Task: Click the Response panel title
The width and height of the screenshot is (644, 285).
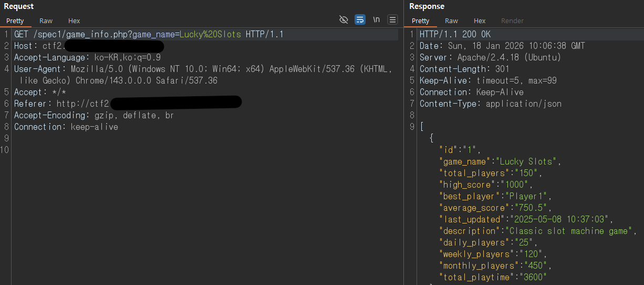Action: 427,6
